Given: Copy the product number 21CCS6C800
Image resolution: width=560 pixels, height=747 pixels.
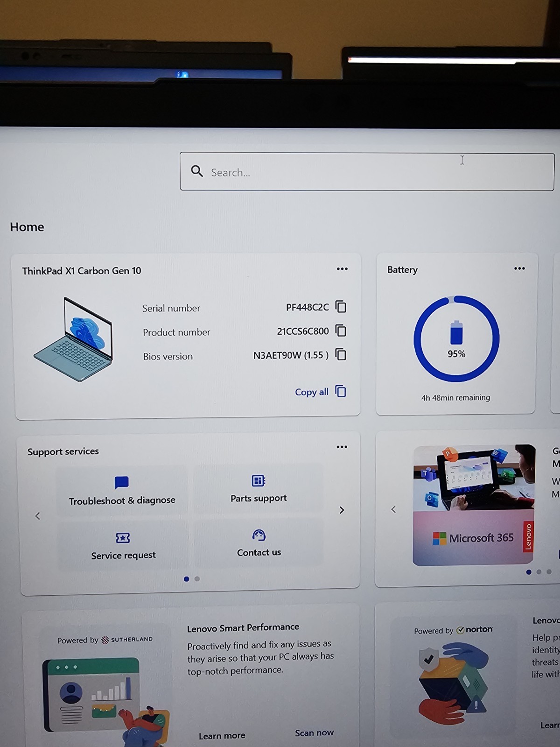Looking at the screenshot, I should point(341,331).
